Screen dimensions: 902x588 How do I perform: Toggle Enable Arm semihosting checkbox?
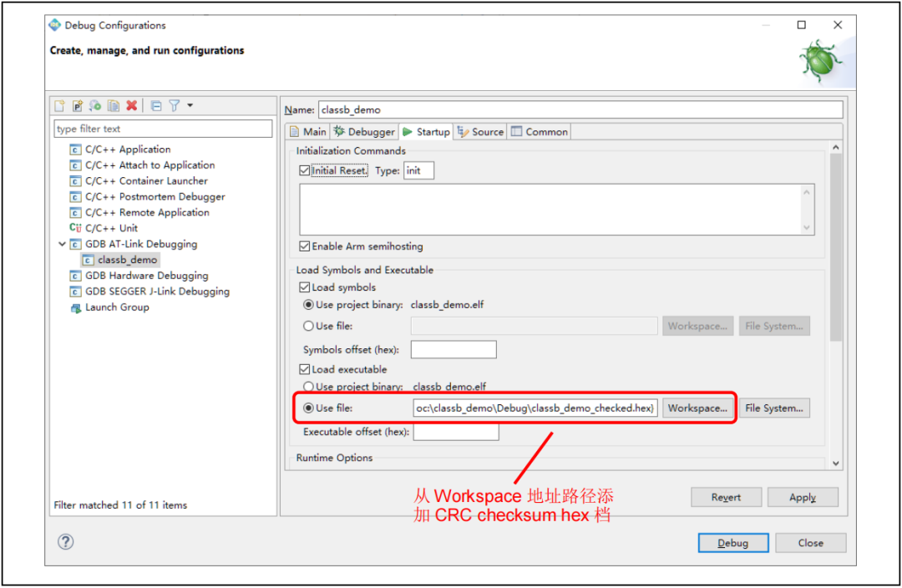tap(305, 246)
